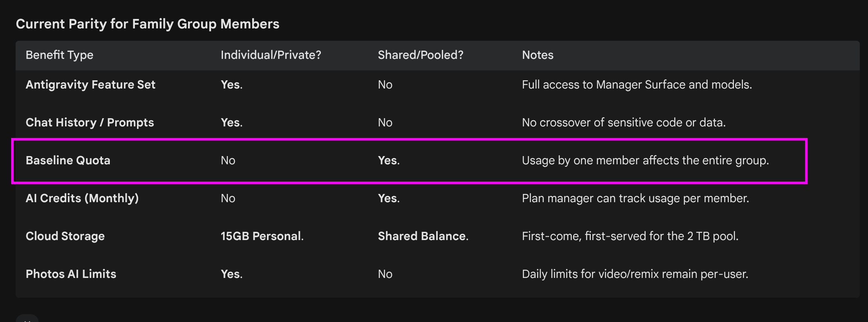
Task: Click the Current Parity for Family Group Members heading
Action: [147, 24]
